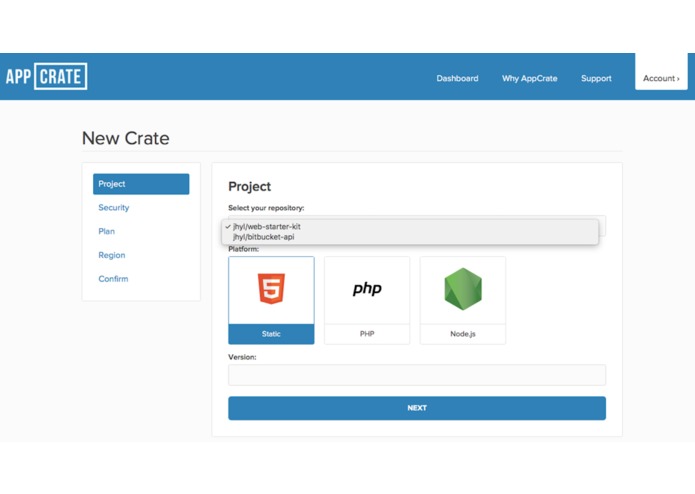Select the Project step in sidebar
The width and height of the screenshot is (695, 494).
point(141,184)
